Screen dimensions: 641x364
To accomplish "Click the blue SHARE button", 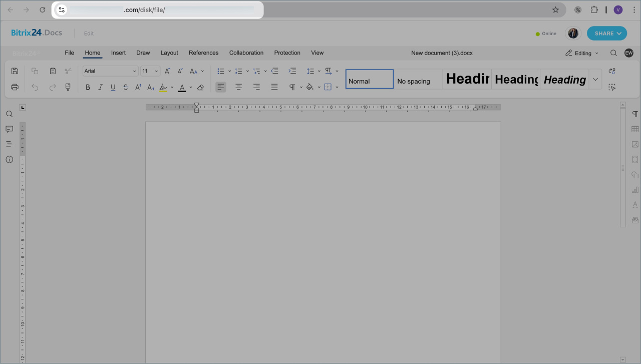I will coord(606,34).
